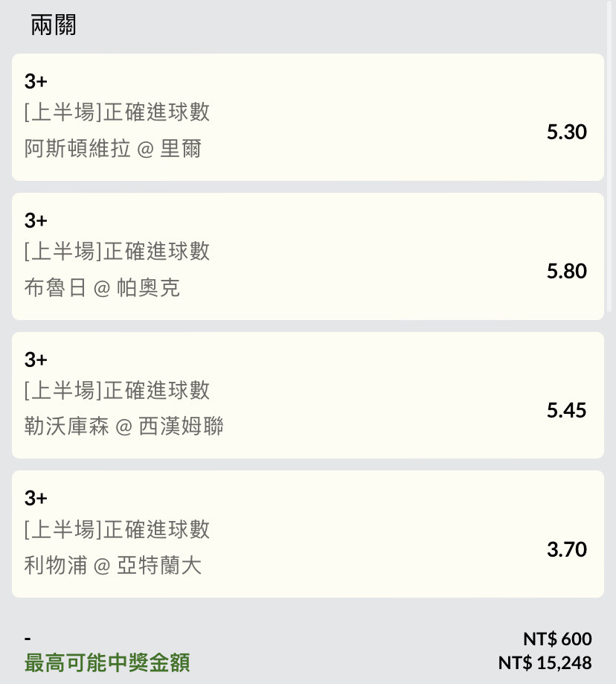Click the 3+ selection in the 亞特蘭大 card
The width and height of the screenshot is (616, 684).
(36, 498)
